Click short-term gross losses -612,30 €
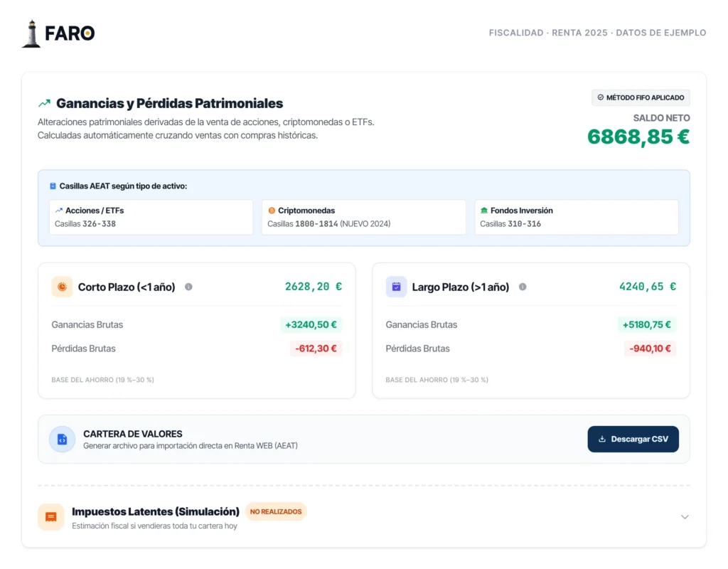728x569 pixels. pyautogui.click(x=316, y=349)
